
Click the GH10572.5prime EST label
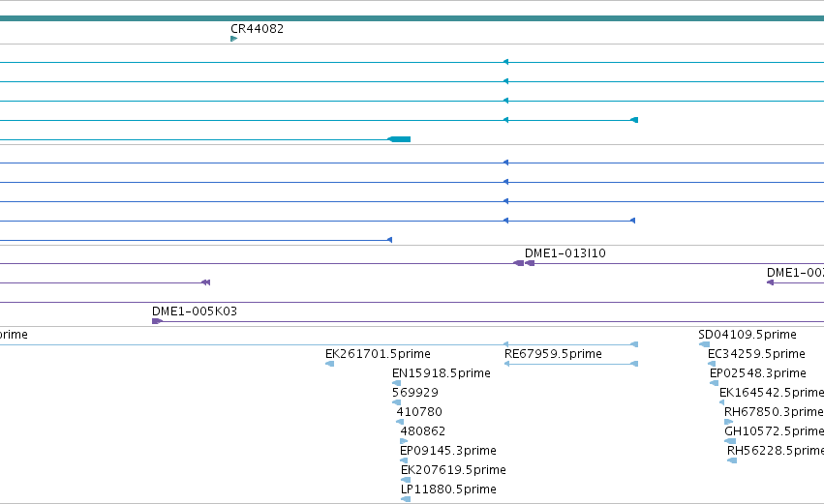point(774,431)
